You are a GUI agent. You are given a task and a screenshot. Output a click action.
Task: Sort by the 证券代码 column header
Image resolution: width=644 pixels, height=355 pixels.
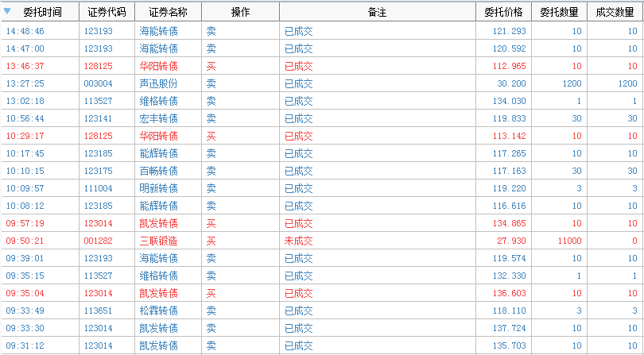pos(107,12)
